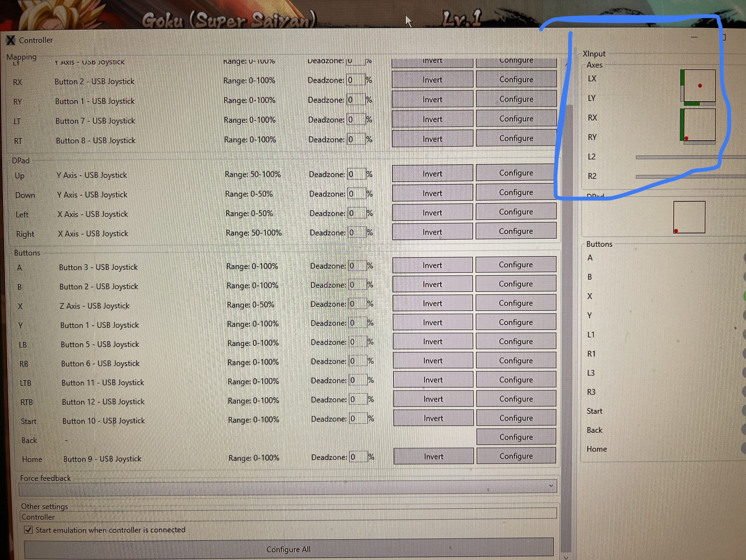Configure the Start button mapping

pos(516,418)
